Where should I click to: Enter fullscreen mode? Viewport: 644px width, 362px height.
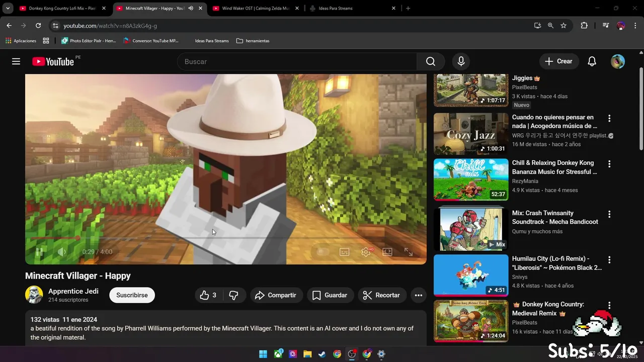pos(409,252)
